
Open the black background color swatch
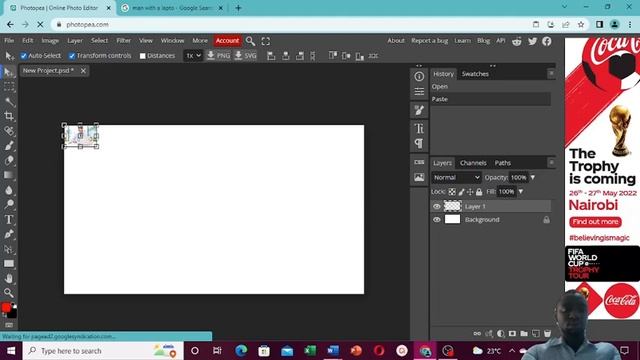click(x=13, y=313)
